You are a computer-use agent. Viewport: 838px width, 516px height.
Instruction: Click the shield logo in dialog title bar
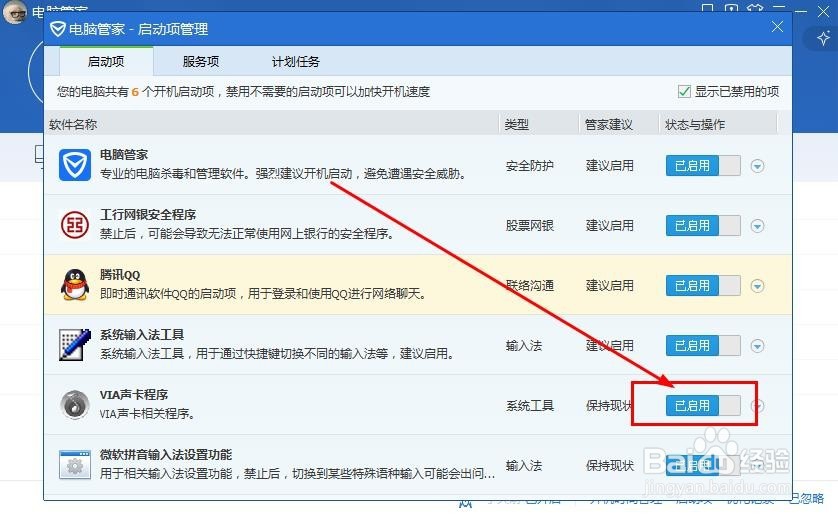(x=57, y=29)
